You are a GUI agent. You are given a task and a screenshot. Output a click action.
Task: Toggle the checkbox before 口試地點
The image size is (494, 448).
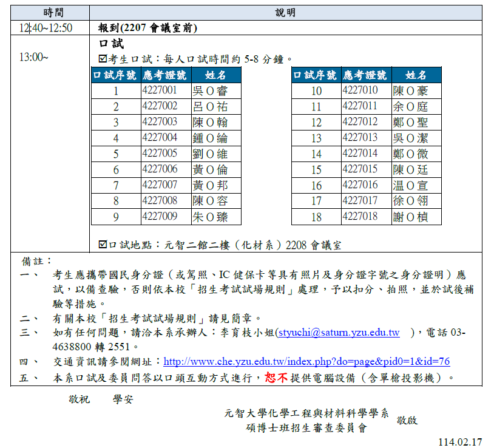pyautogui.click(x=103, y=245)
